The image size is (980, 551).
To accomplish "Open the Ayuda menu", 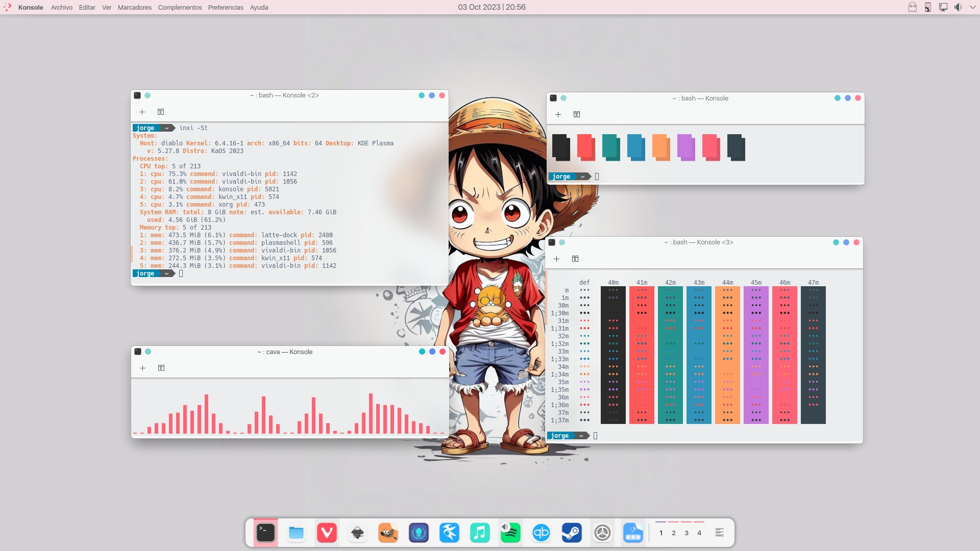I will [259, 7].
